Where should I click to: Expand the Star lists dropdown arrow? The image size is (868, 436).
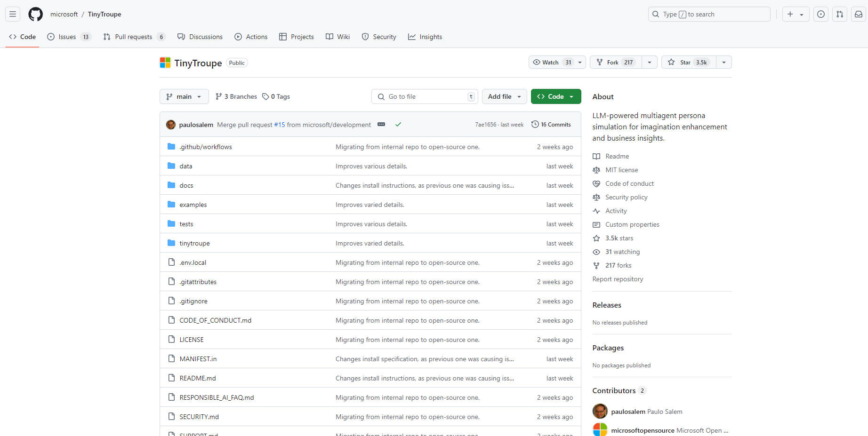click(724, 63)
